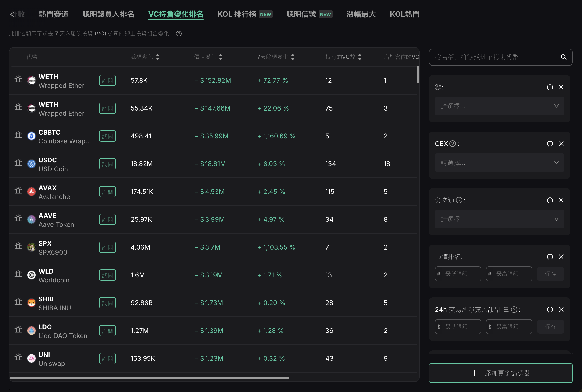Image resolution: width=582 pixels, height=392 pixels.
Task: Reset the 市值排名 filter with refresh icon
Action: [550, 257]
